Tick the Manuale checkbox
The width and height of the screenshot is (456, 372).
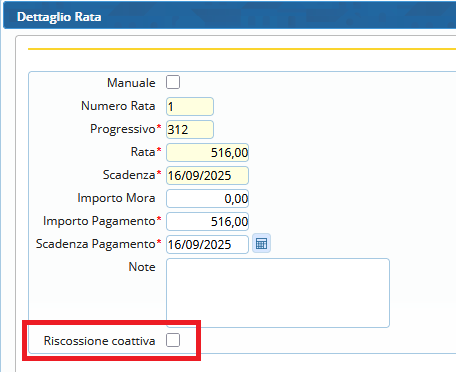click(173, 82)
